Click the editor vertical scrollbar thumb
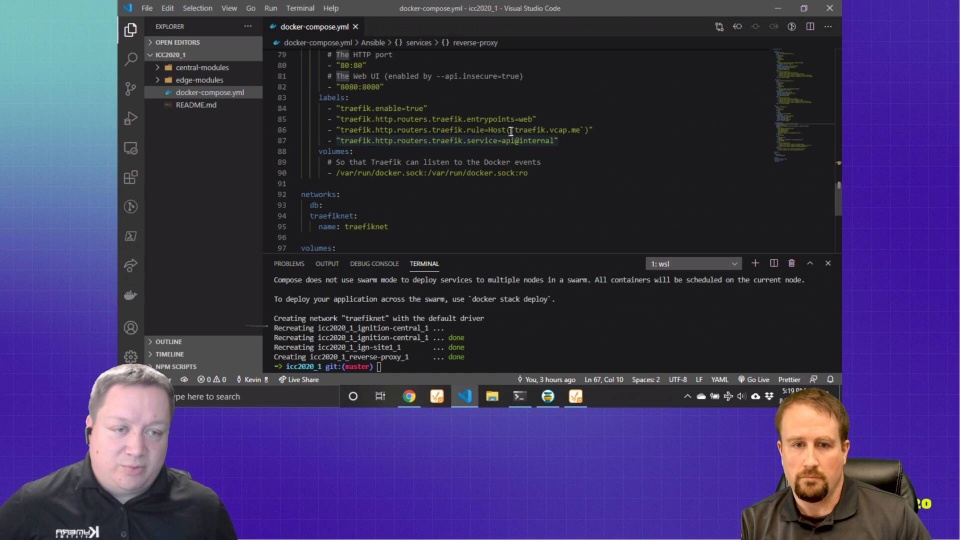This screenshot has width=960, height=540. tap(838, 198)
